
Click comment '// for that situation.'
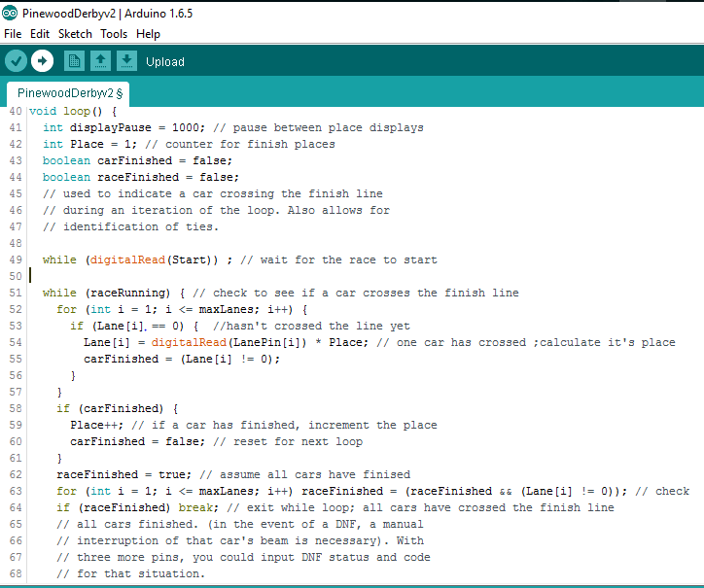pos(130,573)
